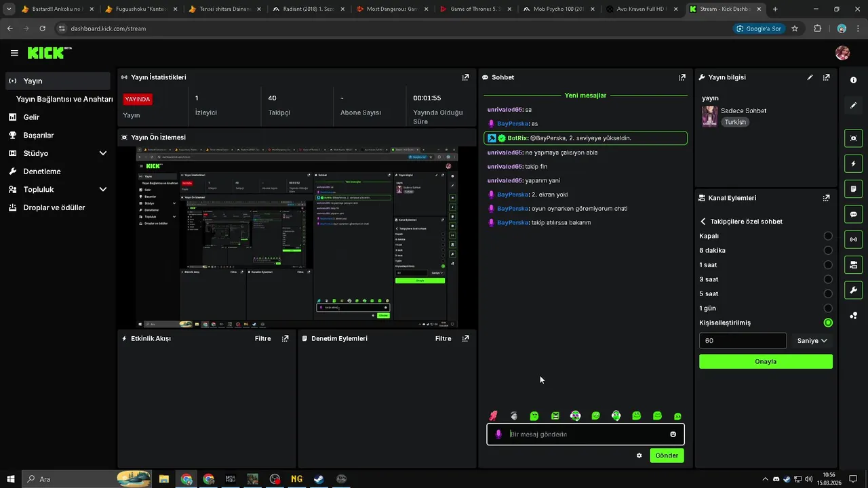The image size is (868, 488).
Task: Click the three-dots icon at the right rail bottom
Action: pyautogui.click(x=853, y=315)
